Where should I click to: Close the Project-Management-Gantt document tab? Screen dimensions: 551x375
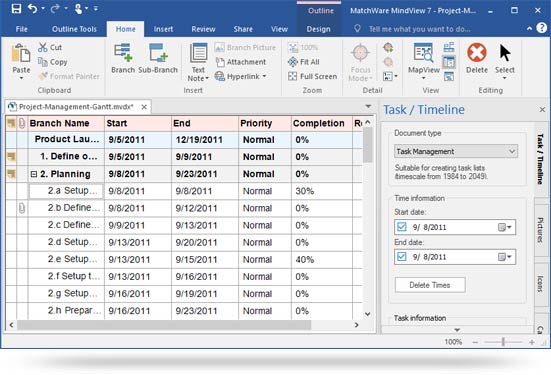pyautogui.click(x=144, y=107)
